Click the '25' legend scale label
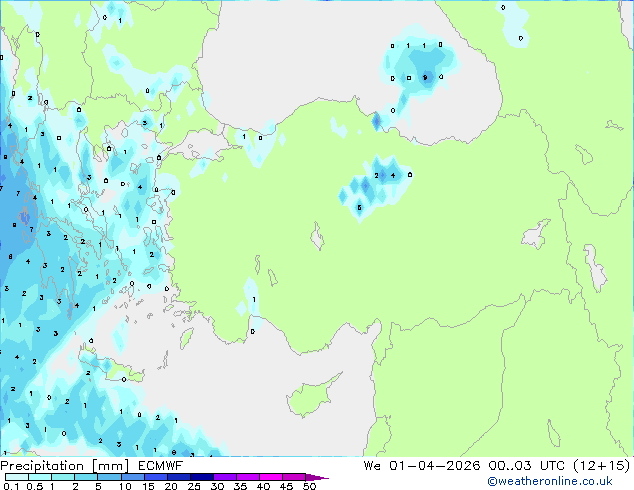 (x=194, y=486)
